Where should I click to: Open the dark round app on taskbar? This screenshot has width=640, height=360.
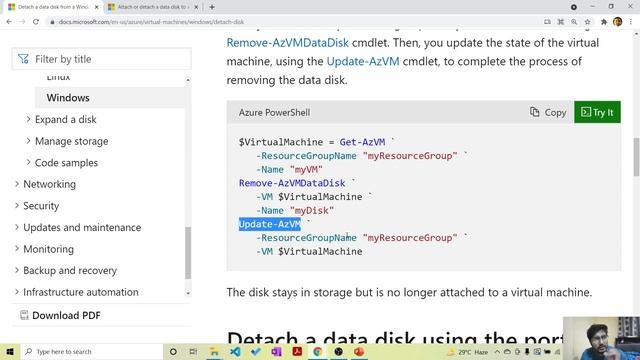point(338,352)
